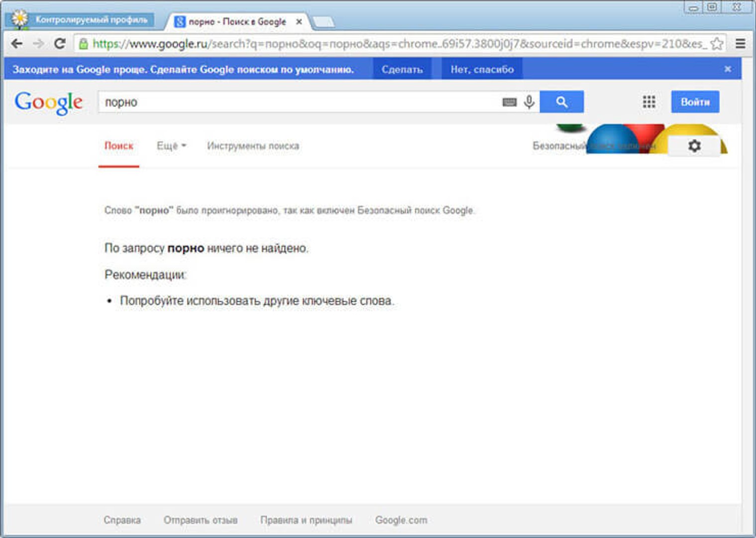This screenshot has height=538, width=756.
Task: Click the green padlock in address bar
Action: [84, 44]
